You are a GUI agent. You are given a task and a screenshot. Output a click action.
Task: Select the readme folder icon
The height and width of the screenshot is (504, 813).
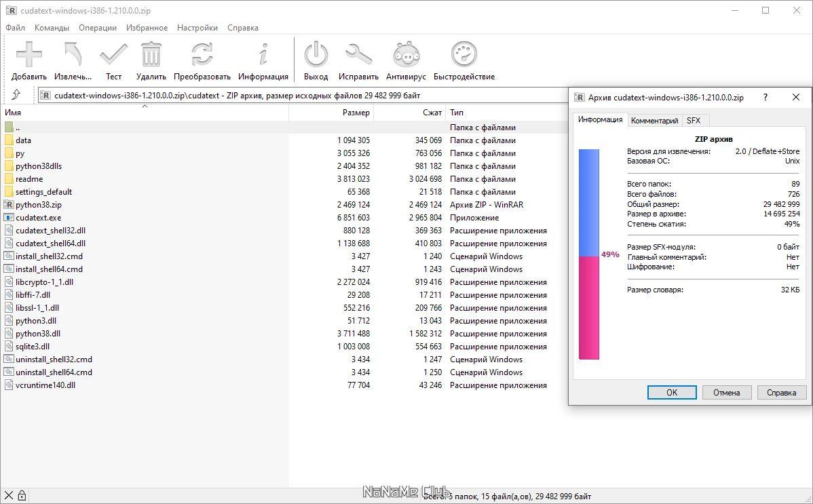(x=9, y=179)
